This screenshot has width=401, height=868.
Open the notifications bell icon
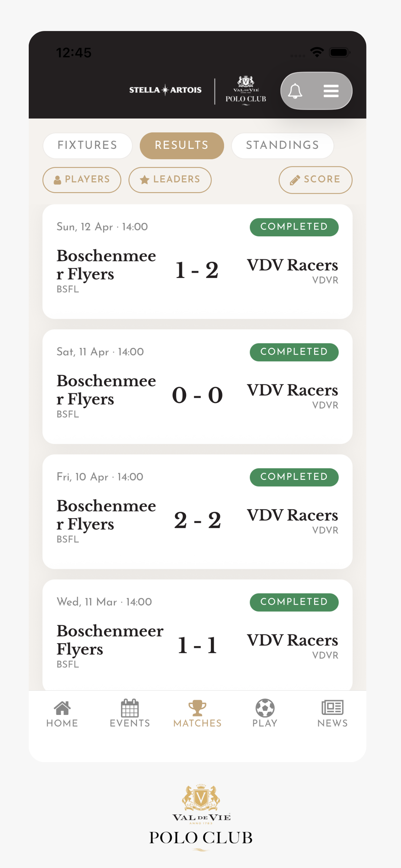click(x=295, y=91)
